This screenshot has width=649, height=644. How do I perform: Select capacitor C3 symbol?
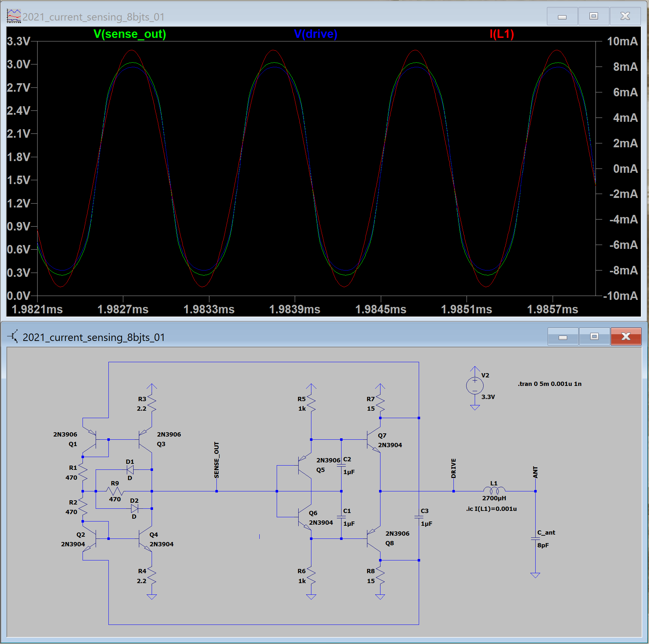pos(419,517)
